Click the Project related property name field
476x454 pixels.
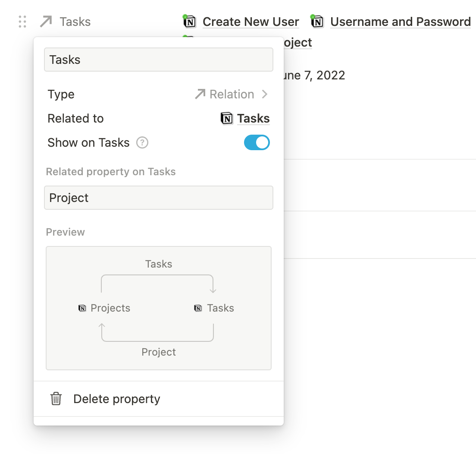pos(159,198)
